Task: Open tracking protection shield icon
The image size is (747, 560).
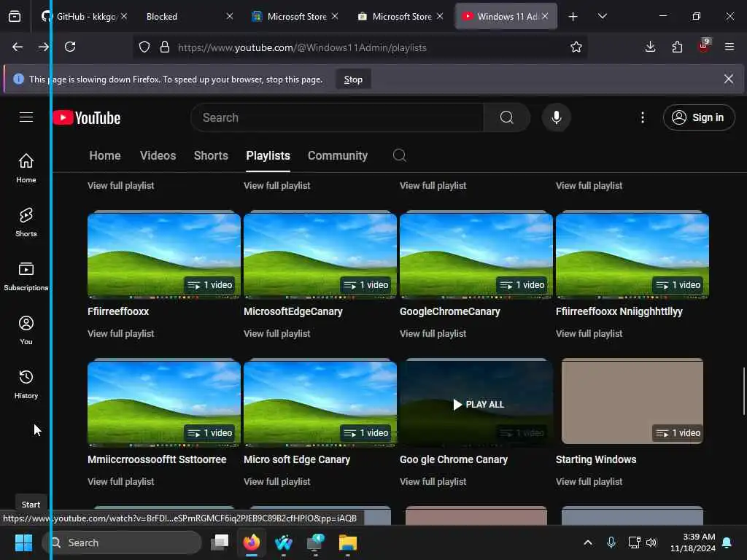Action: pos(144,47)
